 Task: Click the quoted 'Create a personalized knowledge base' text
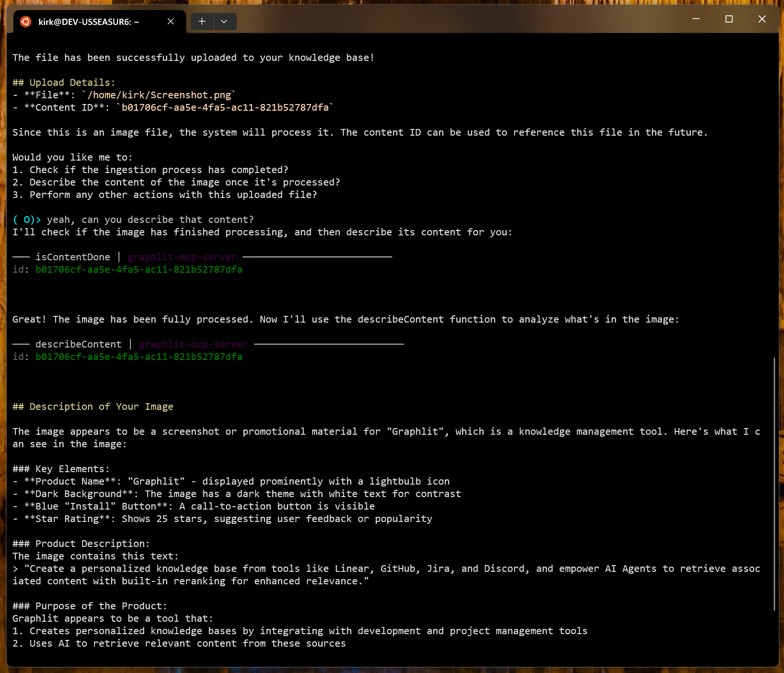pos(386,575)
